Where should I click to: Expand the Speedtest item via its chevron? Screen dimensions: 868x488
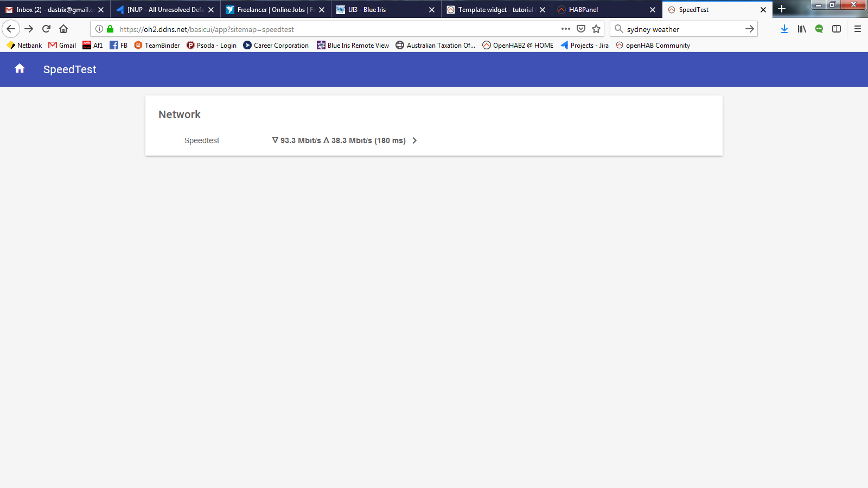[x=414, y=140]
